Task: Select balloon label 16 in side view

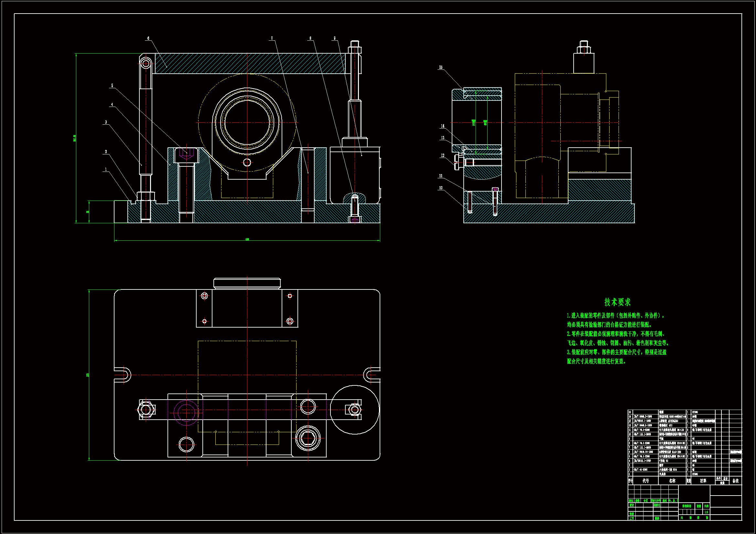Action: (440, 67)
